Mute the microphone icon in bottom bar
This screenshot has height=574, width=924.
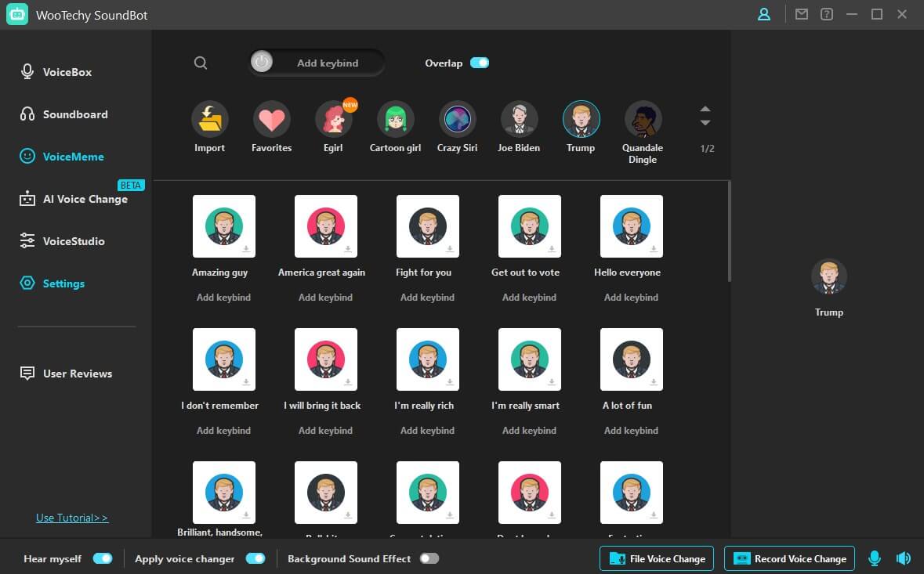point(875,558)
